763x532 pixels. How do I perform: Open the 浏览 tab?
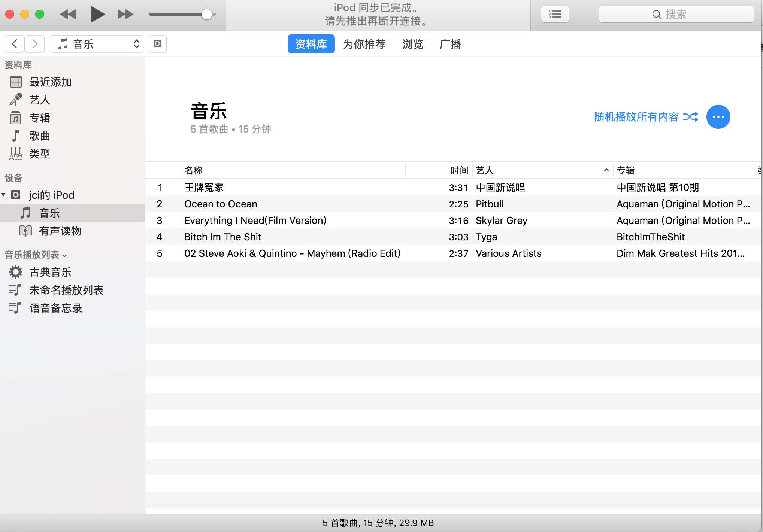point(412,44)
